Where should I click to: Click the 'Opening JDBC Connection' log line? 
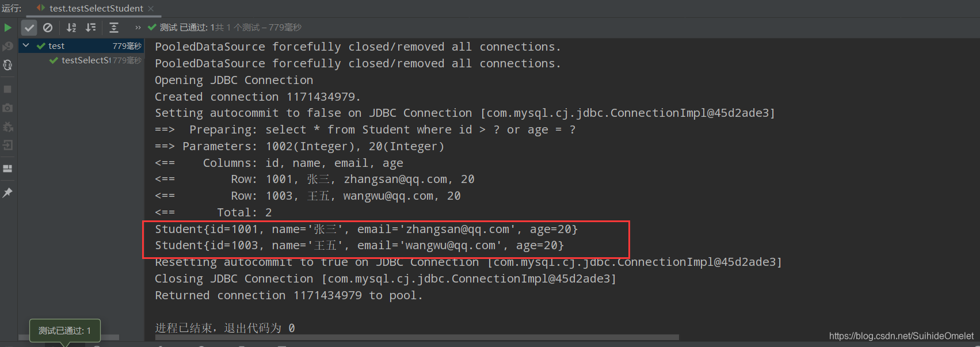pos(234,80)
